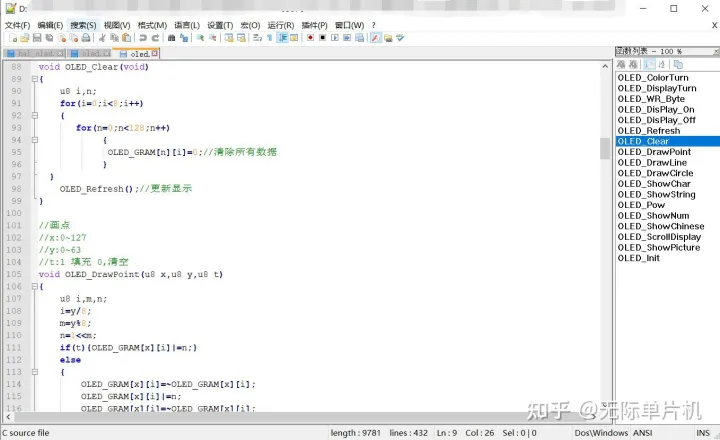Click the copy icon in the function list panel
This screenshot has height=440, width=720.
click(678, 64)
